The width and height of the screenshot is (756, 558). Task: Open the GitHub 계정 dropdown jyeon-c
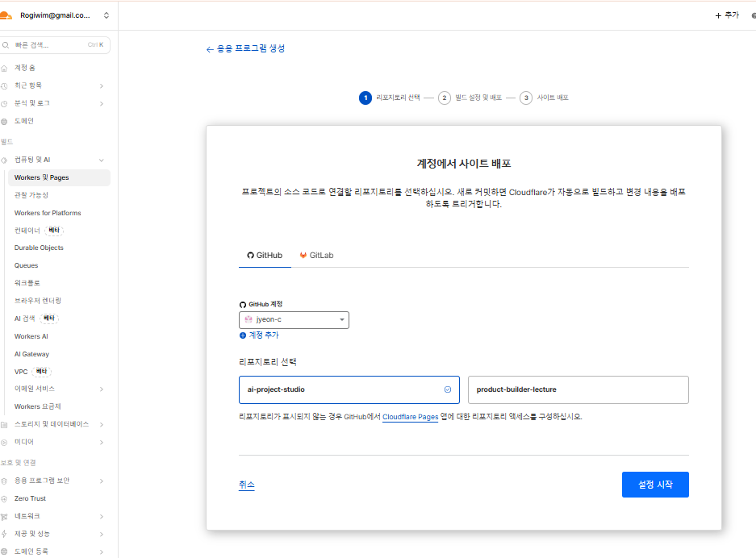pos(294,320)
